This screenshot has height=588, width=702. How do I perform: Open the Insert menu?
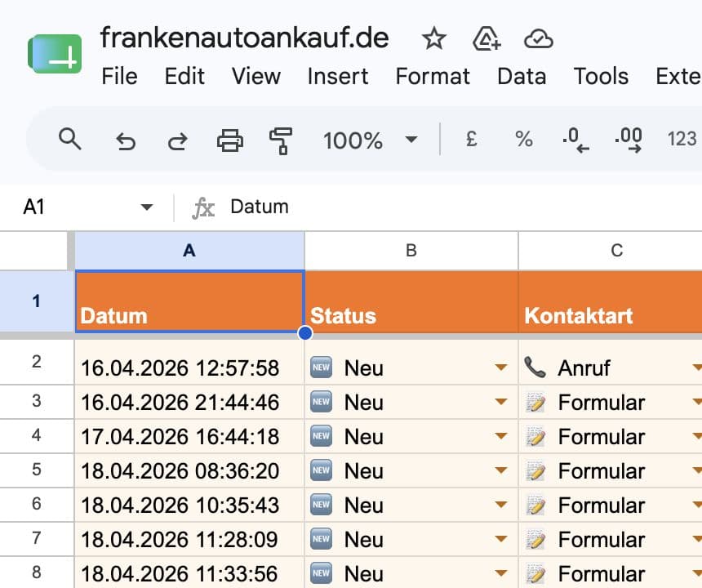pyautogui.click(x=338, y=76)
